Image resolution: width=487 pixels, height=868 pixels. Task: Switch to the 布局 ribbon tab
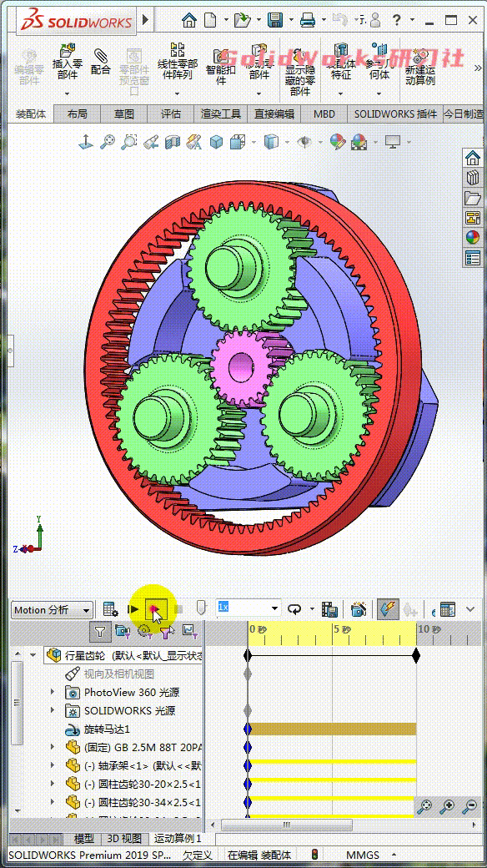click(77, 114)
